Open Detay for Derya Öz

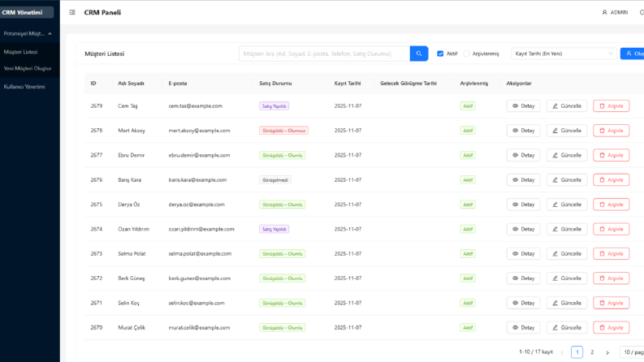tap(523, 205)
